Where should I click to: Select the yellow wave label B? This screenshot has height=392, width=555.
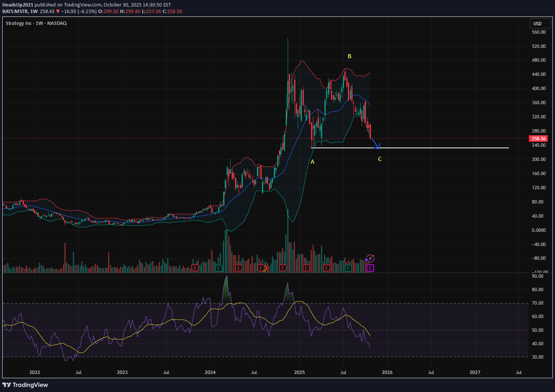coord(349,56)
